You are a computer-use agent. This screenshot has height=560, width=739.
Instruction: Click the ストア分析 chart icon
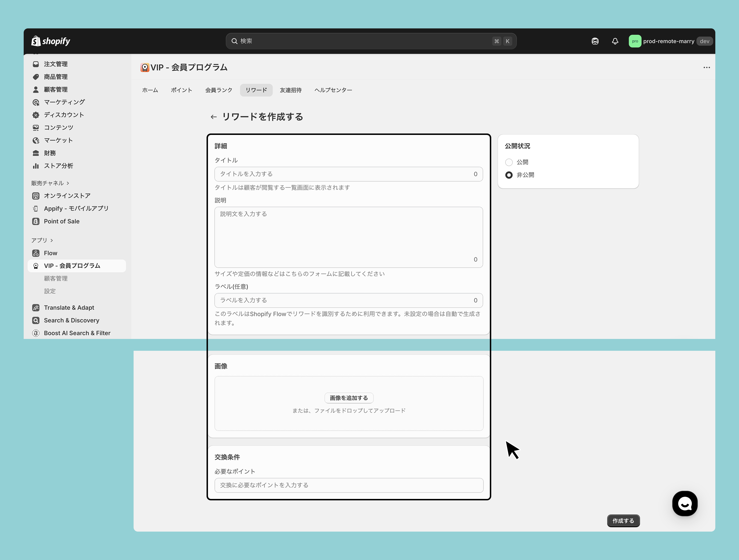pyautogui.click(x=36, y=166)
